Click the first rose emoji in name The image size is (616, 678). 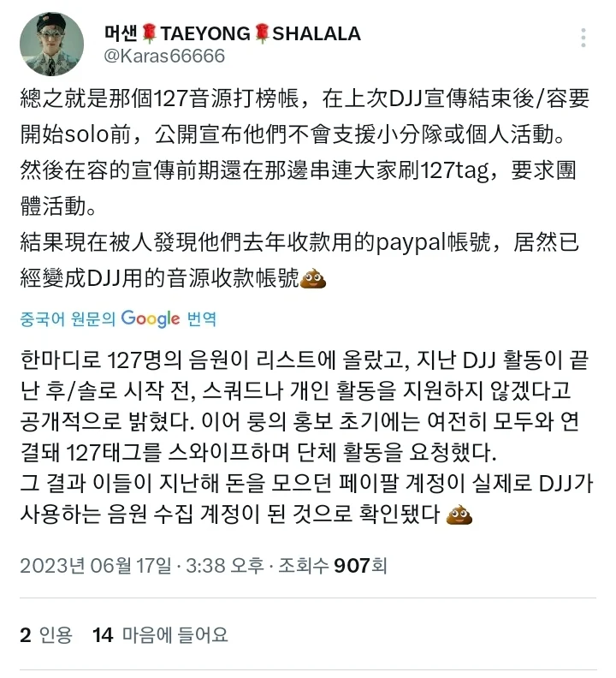coord(149,33)
